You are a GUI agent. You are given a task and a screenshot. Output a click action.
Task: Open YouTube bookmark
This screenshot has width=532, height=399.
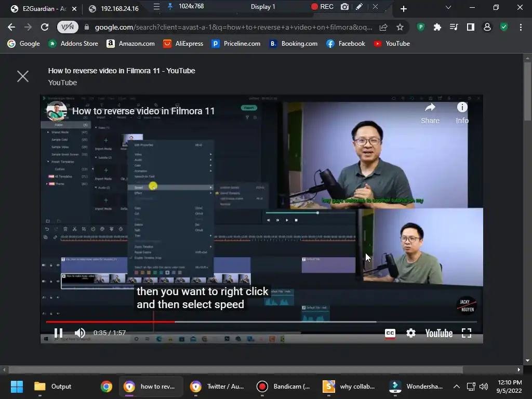pyautogui.click(x=392, y=44)
